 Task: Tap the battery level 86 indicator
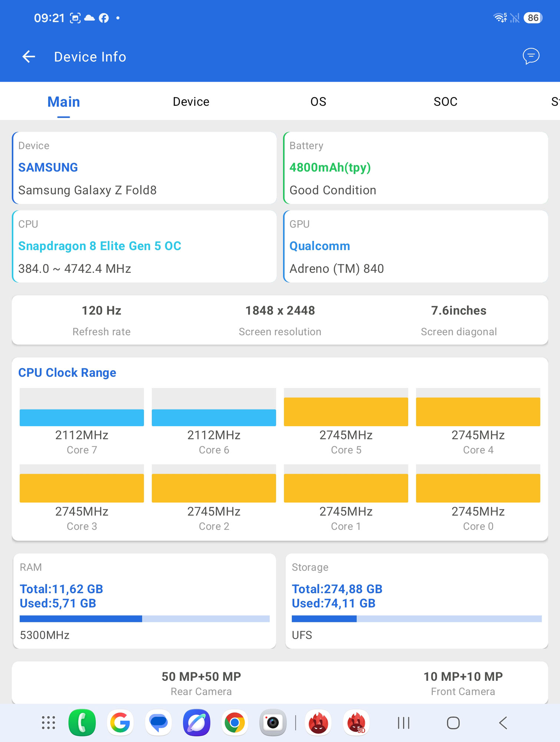point(533,18)
